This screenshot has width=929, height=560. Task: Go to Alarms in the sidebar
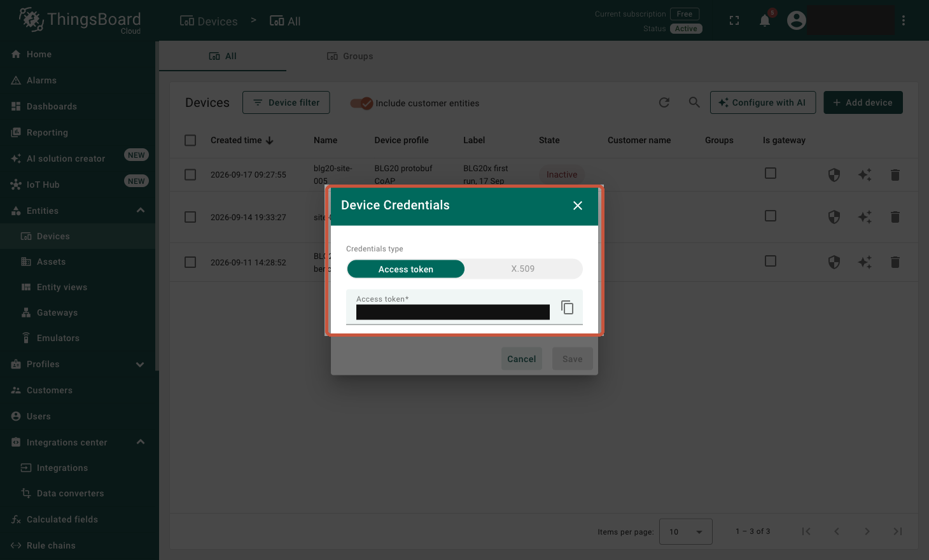[78, 80]
